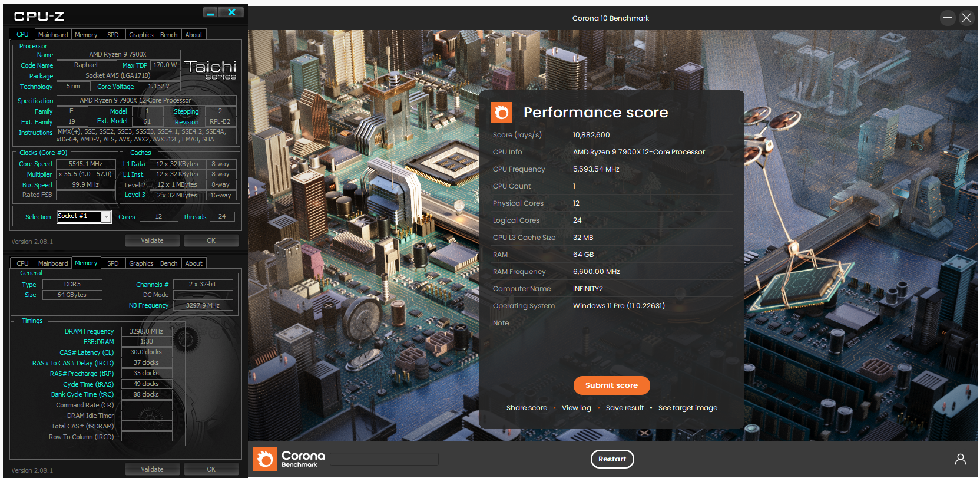Close the CPU-Z window
The image size is (980, 478).
[231, 12]
